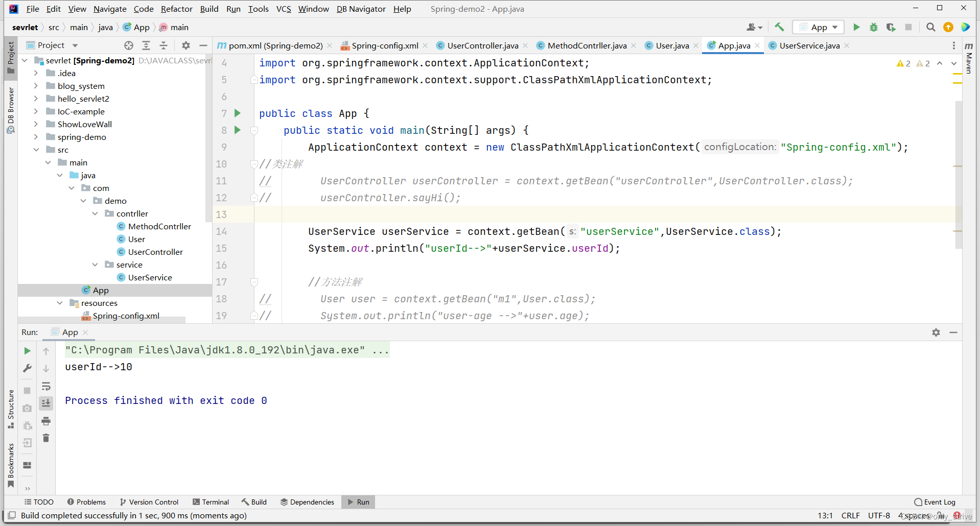Collapse the resources folder
The height and width of the screenshot is (526, 980).
pyautogui.click(x=60, y=303)
